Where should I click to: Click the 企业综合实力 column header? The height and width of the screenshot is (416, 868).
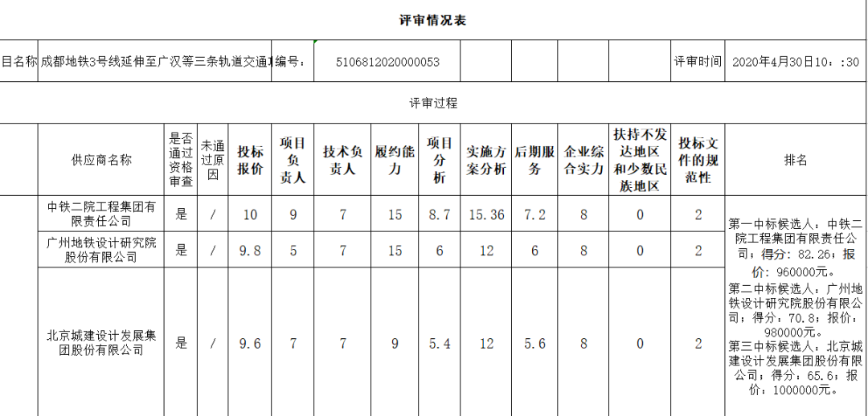[x=583, y=160]
